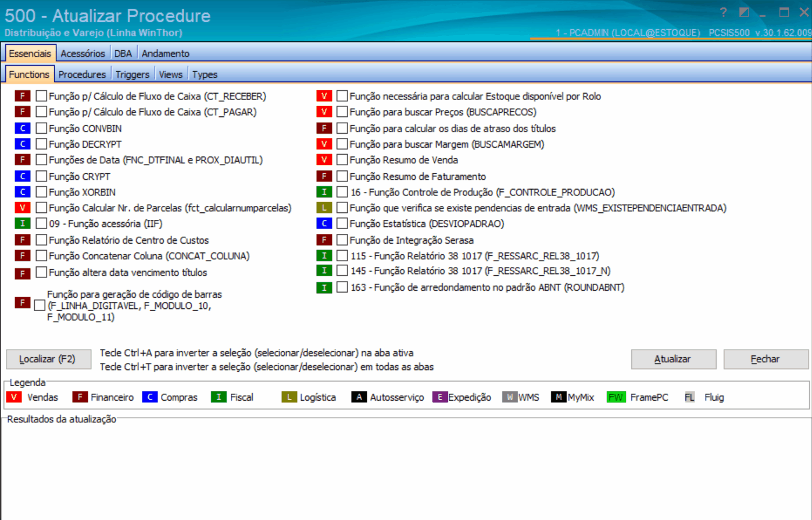
Task: Click the C icon beside DESVIOPADRAO function
Action: tap(324, 223)
